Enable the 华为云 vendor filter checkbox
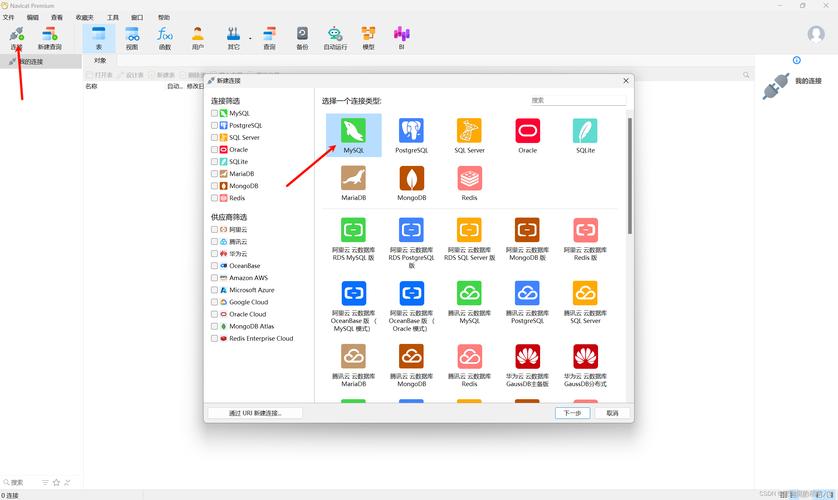Viewport: 838px width, 500px height. coord(214,254)
